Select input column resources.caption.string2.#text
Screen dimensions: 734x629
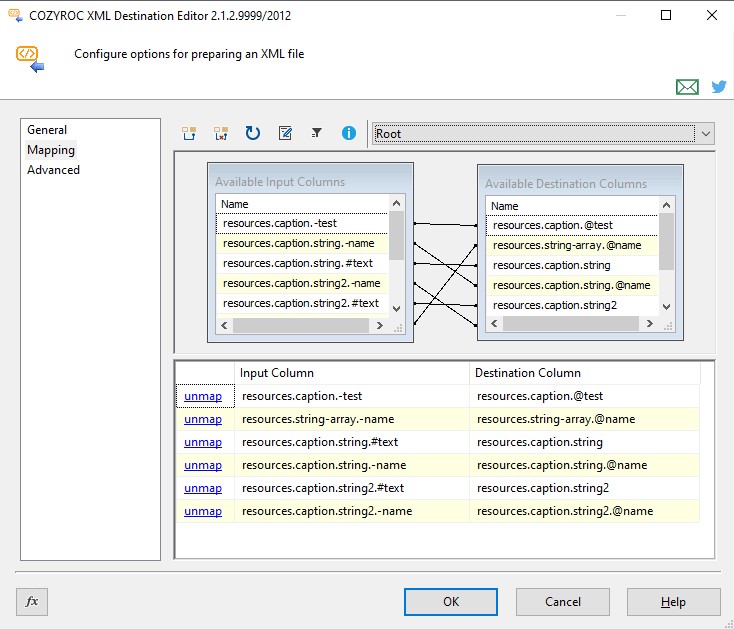302,303
